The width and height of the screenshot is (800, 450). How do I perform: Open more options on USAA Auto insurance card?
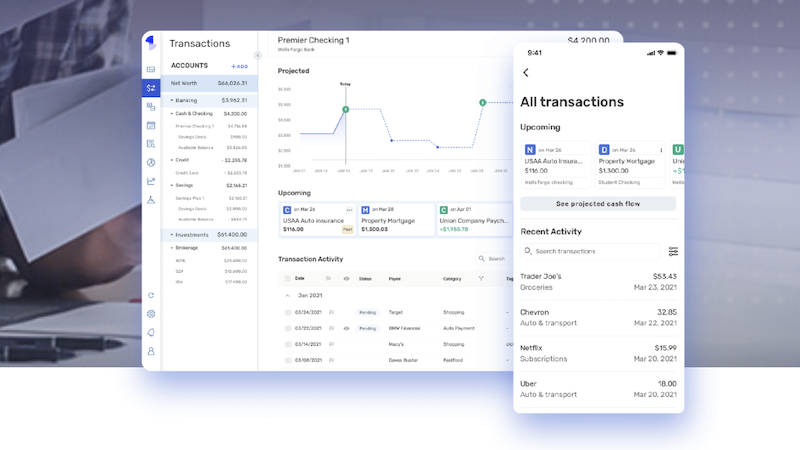[349, 210]
